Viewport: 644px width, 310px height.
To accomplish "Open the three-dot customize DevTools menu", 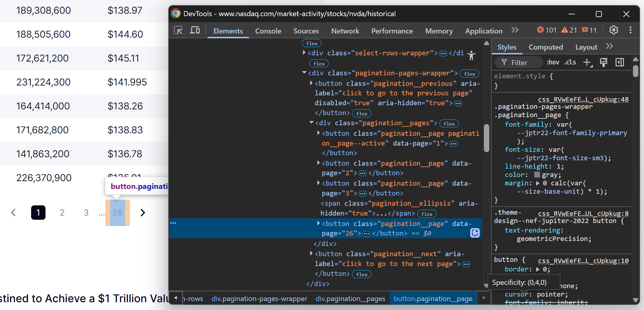I will 630,30.
